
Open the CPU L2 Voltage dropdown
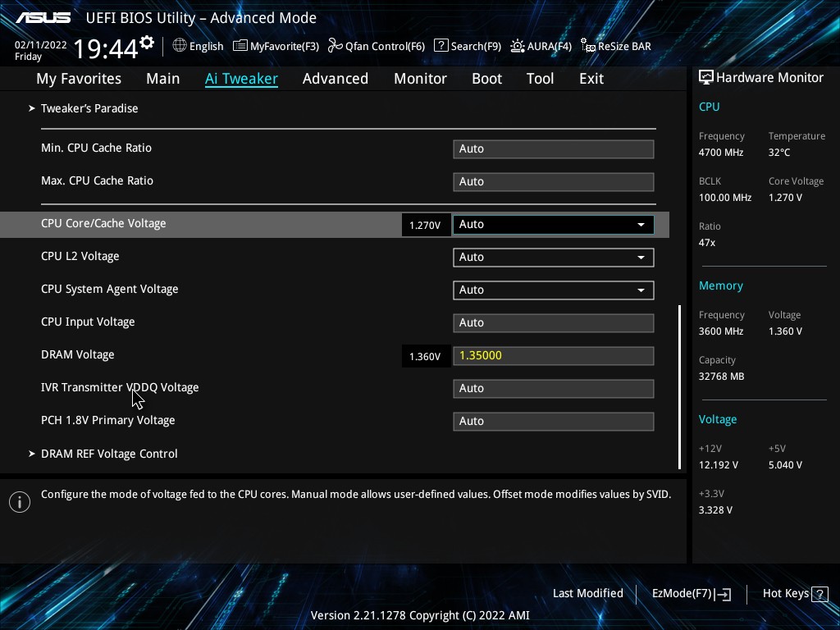pyautogui.click(x=641, y=257)
